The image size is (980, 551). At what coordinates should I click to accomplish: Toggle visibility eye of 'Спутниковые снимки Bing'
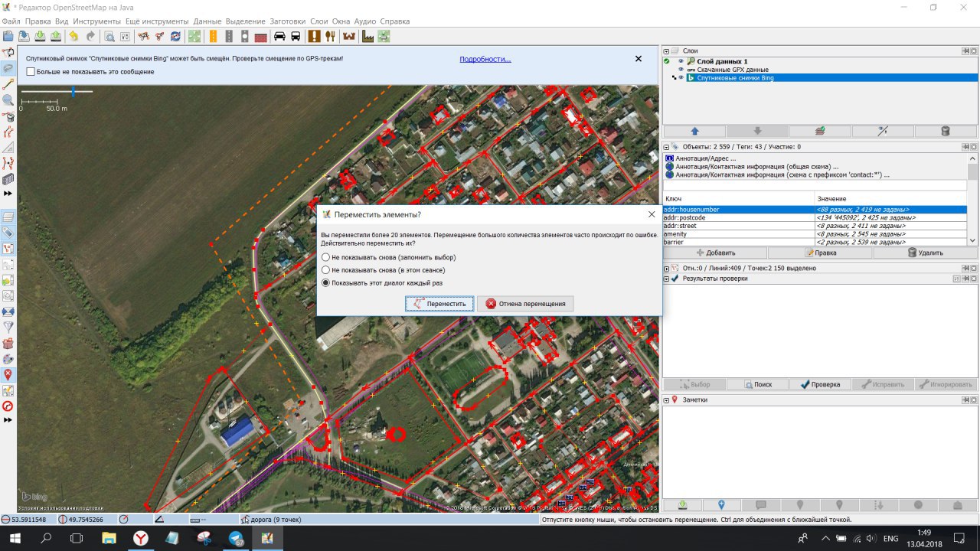click(x=681, y=78)
